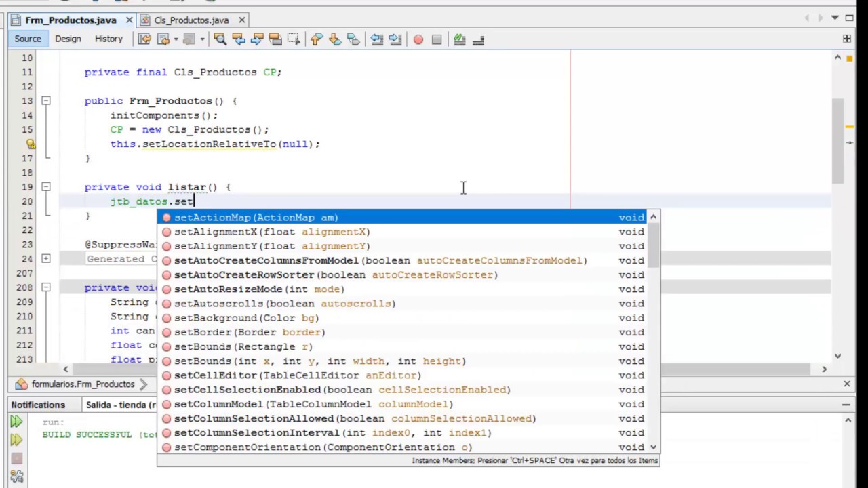Select the Cls_Productos.java tab

[x=191, y=20]
